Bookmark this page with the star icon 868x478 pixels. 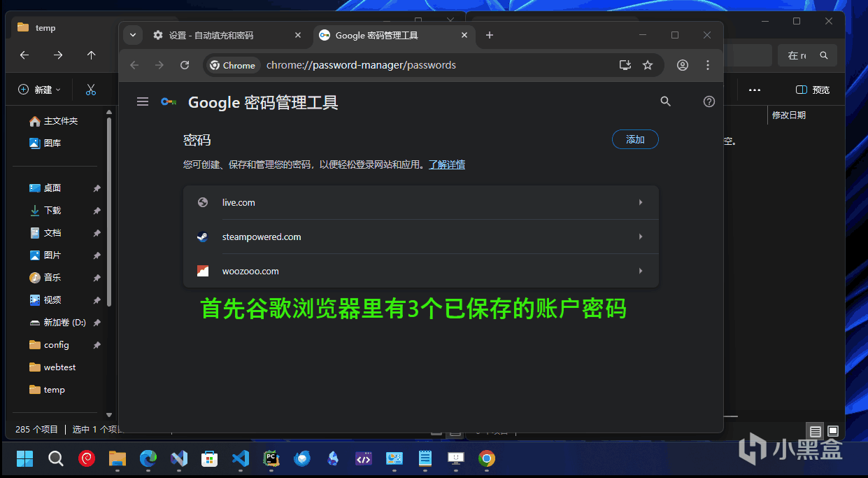pos(648,64)
